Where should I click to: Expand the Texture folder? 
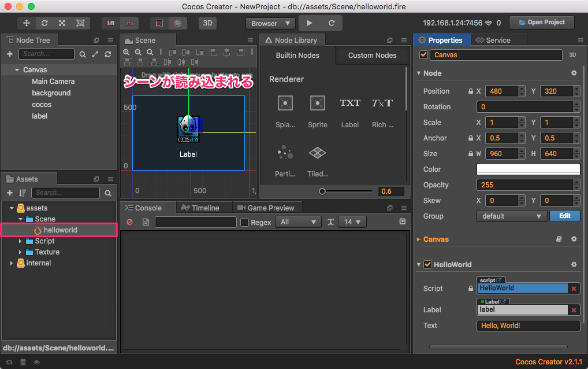click(20, 252)
